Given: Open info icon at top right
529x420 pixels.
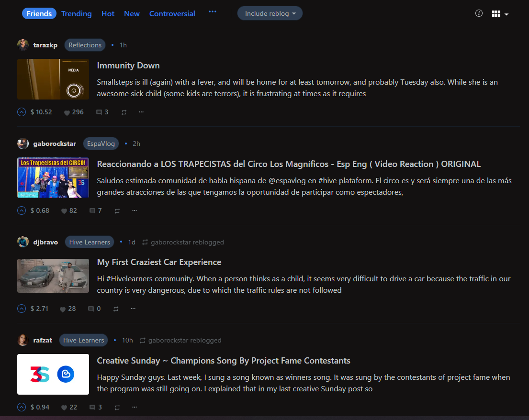Looking at the screenshot, I should (479, 13).
